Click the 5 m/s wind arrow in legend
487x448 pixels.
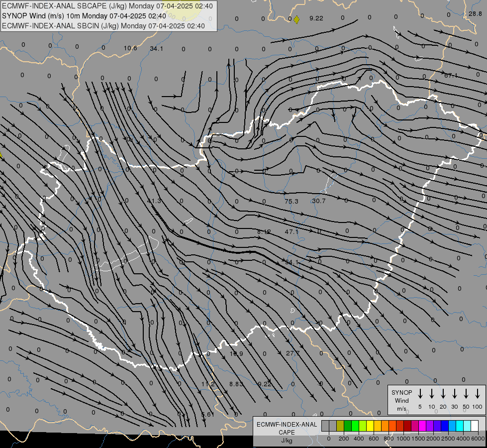(420, 394)
